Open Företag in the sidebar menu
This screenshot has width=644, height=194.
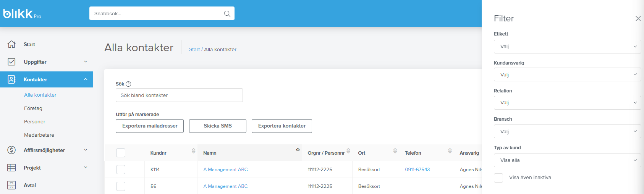click(x=33, y=108)
